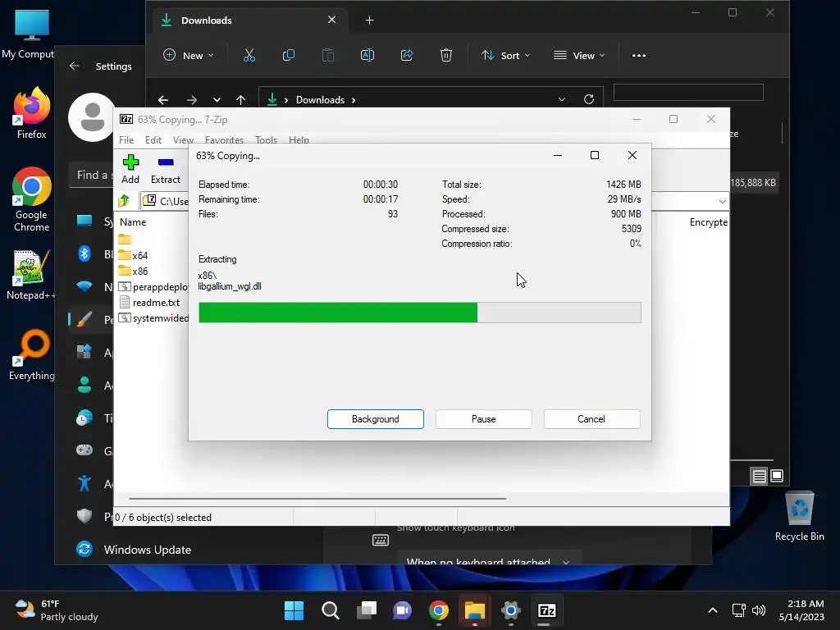
Task: Switch Explorer to details view layout
Action: pos(759,476)
